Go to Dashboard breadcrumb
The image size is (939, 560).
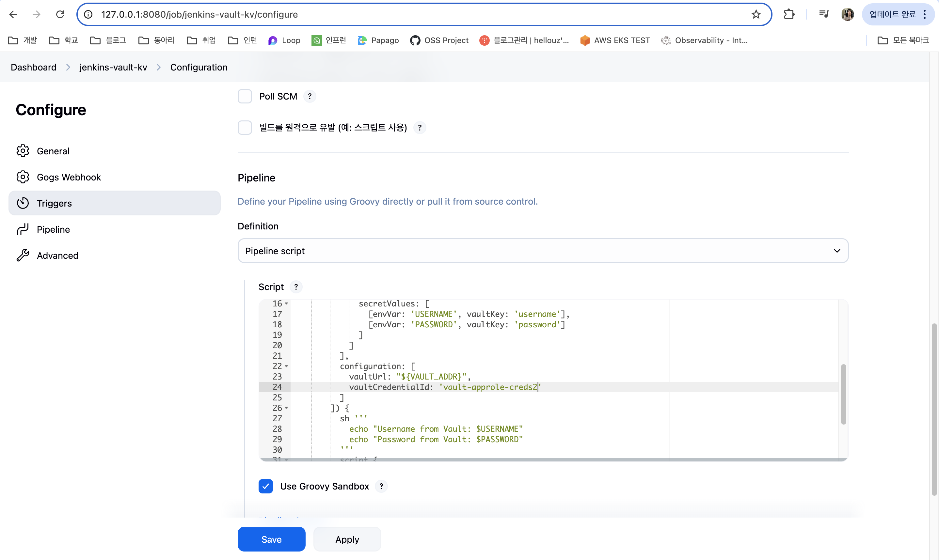pyautogui.click(x=34, y=67)
